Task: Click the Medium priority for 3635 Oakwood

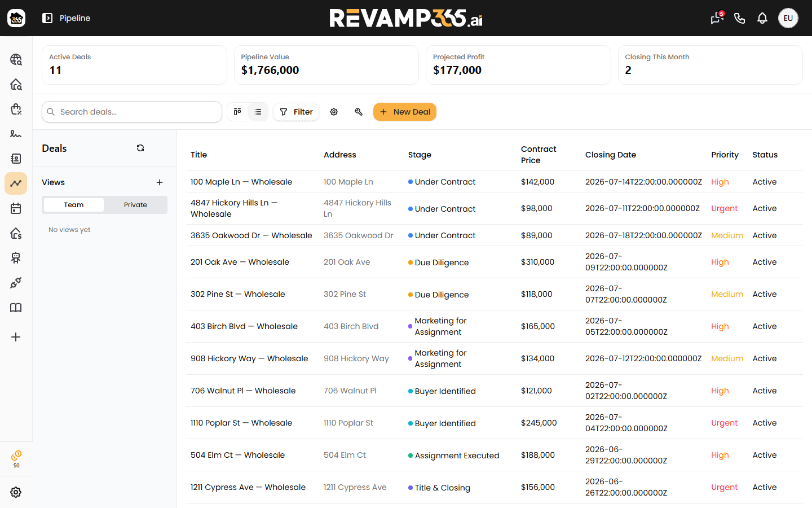Action: point(727,235)
